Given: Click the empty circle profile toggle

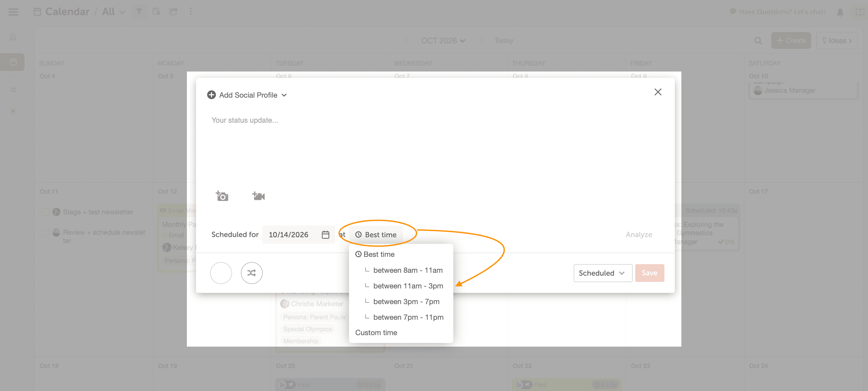Looking at the screenshot, I should (221, 273).
